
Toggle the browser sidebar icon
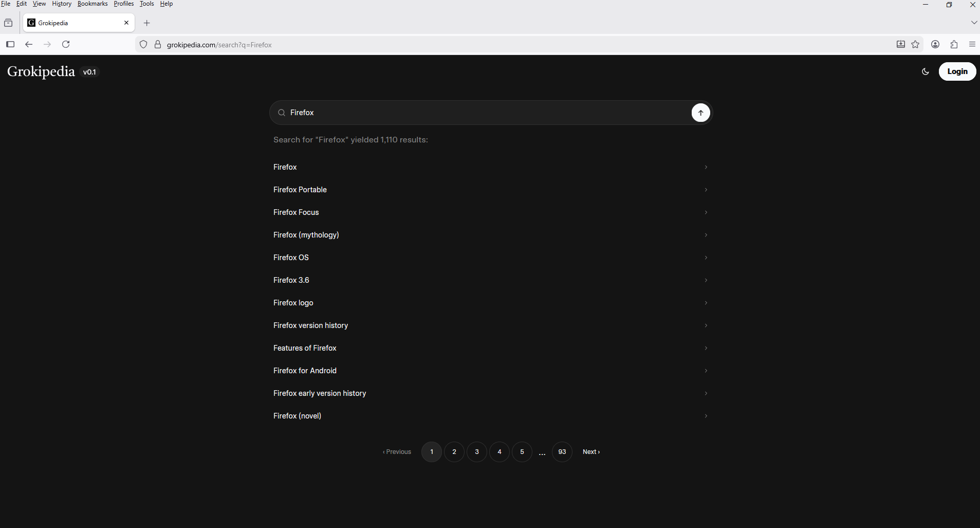pyautogui.click(x=10, y=44)
